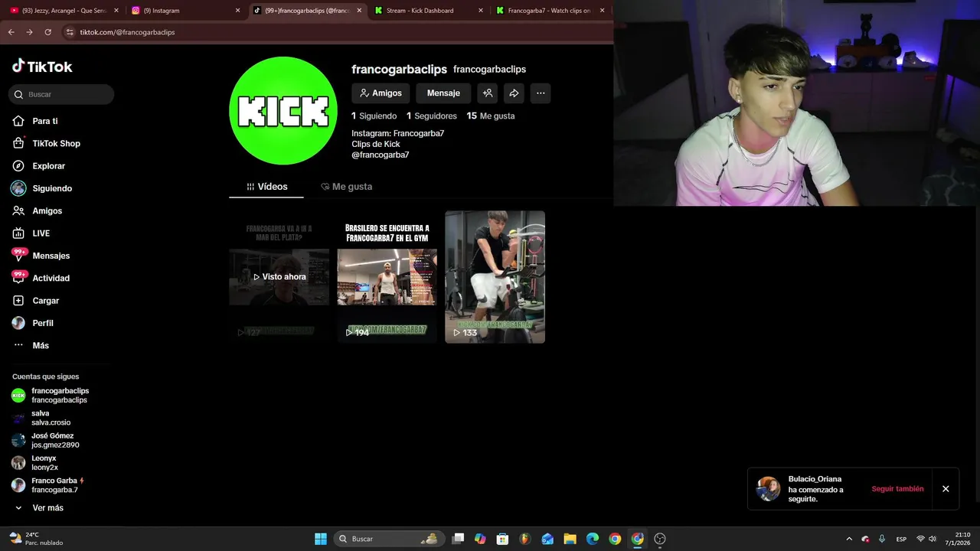Viewport: 980px width, 551px height.
Task: Click the share profile arrow icon
Action: [514, 93]
